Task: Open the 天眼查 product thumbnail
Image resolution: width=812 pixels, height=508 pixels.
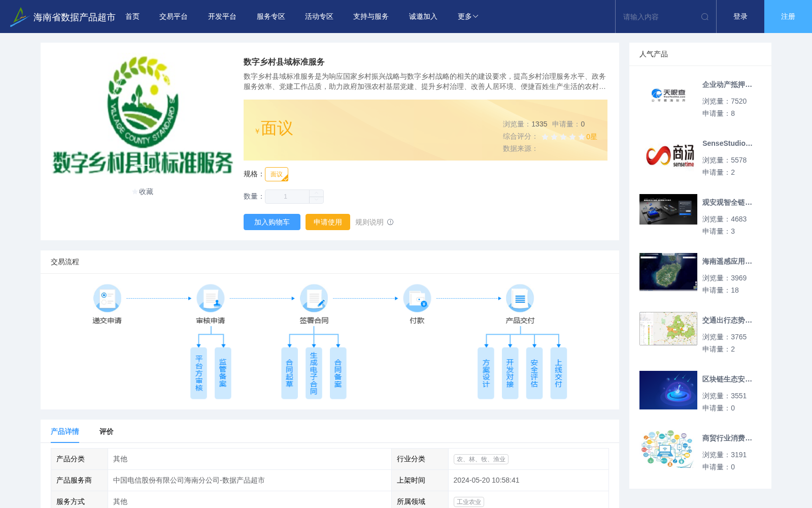Action: tap(668, 95)
